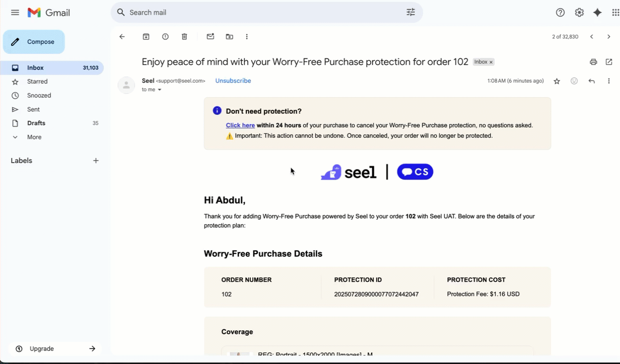
Task: Click the Move to folder icon
Action: (x=229, y=37)
